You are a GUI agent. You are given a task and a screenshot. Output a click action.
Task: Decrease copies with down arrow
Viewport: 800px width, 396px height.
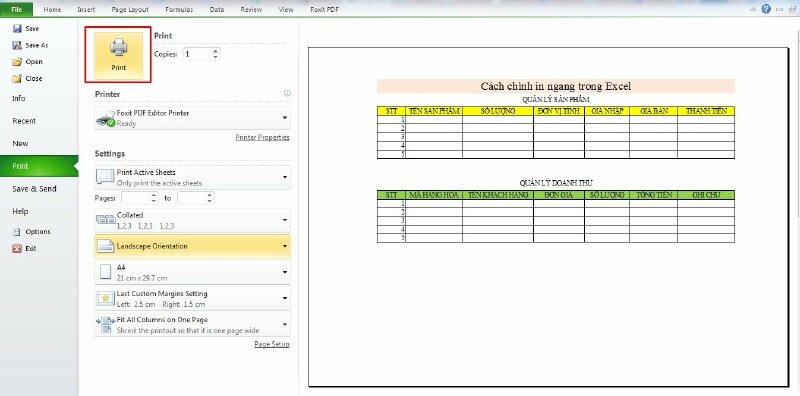215,57
